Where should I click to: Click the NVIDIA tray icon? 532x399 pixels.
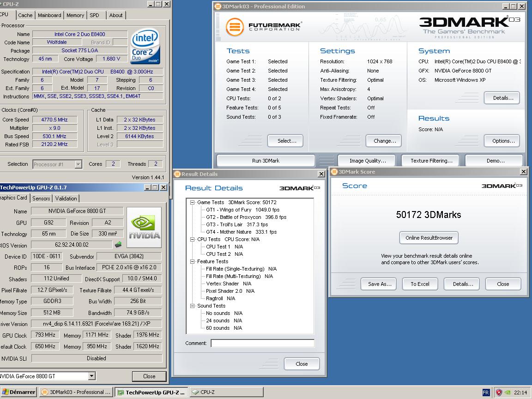[508, 393]
